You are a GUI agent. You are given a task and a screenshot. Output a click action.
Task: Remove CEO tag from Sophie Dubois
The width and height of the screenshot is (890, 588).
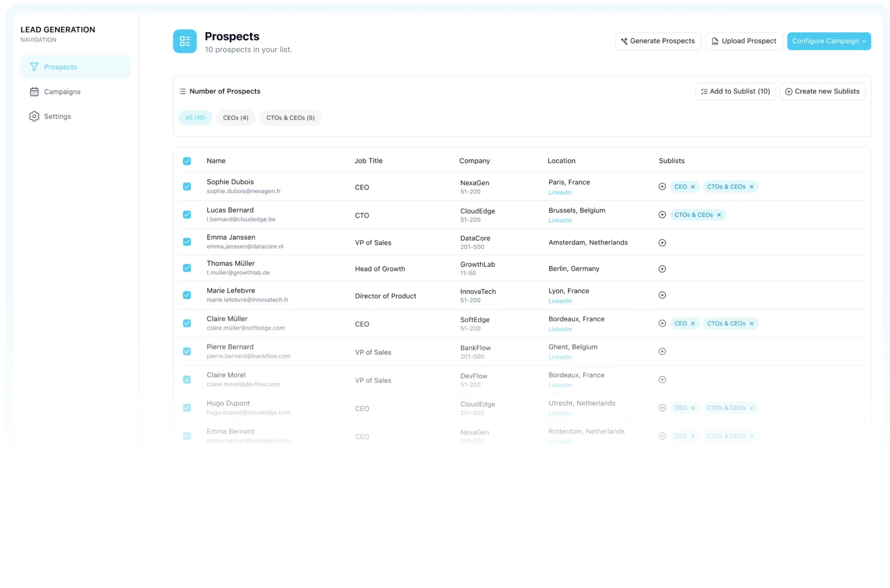click(693, 187)
